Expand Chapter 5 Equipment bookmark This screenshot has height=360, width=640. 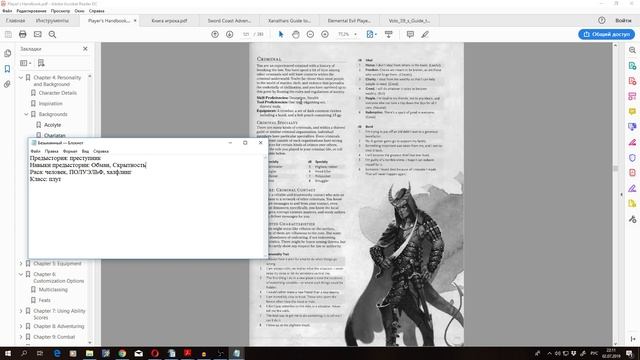21,264
